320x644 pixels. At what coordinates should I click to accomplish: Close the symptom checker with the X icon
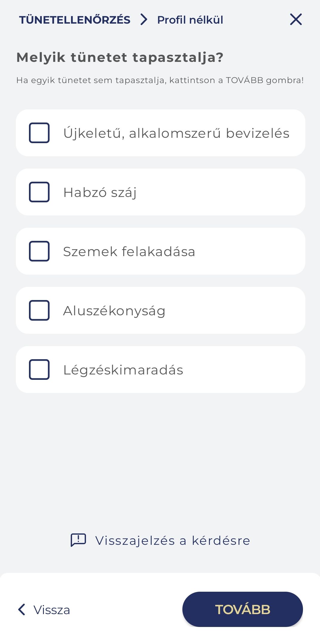296,19
